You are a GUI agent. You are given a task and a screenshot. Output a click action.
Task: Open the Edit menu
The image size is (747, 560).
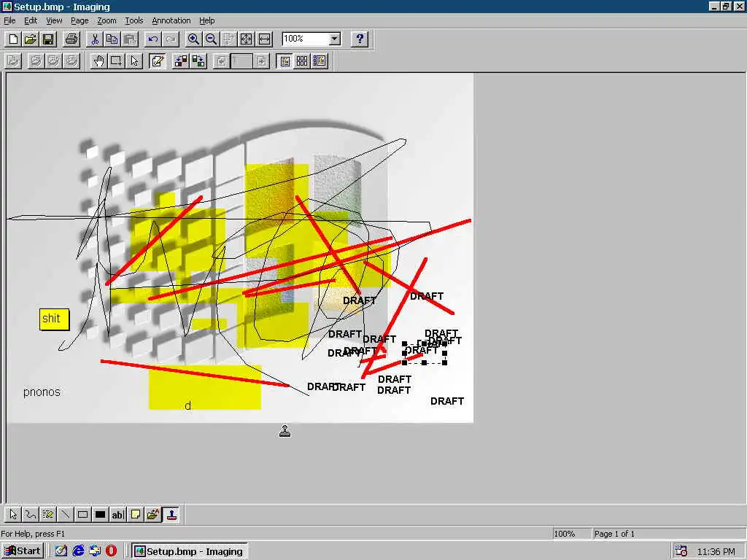pos(31,20)
